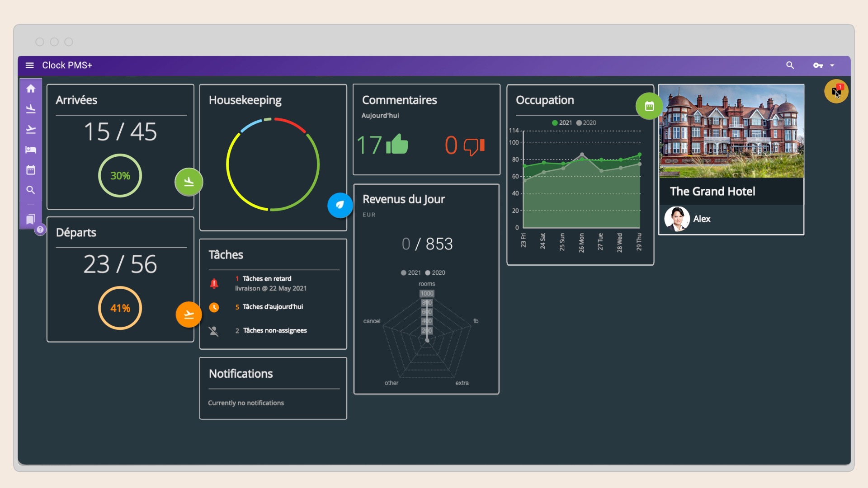The image size is (868, 488).
Task: Click The Grand Hotel photo thumbnail
Action: (731, 131)
